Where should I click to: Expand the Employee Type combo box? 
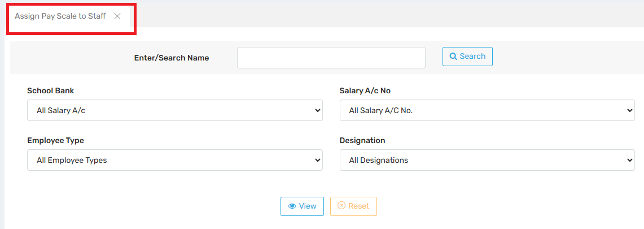(174, 160)
